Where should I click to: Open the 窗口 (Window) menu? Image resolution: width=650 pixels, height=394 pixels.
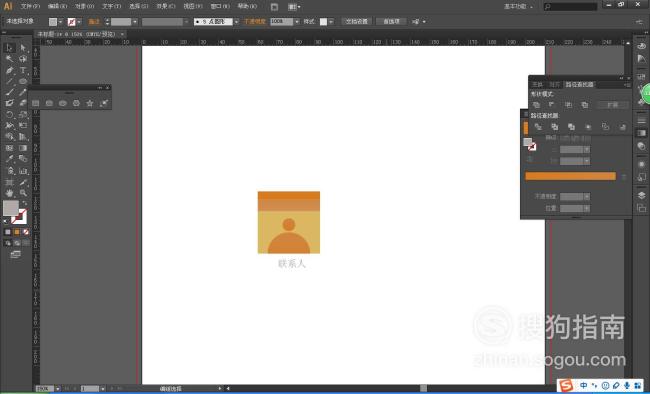click(x=220, y=6)
